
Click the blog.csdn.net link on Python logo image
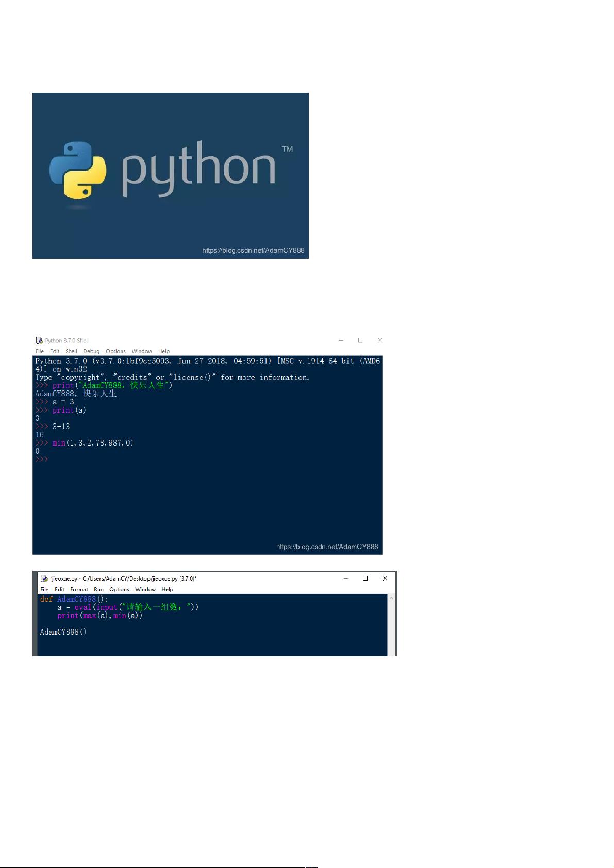[x=253, y=251]
